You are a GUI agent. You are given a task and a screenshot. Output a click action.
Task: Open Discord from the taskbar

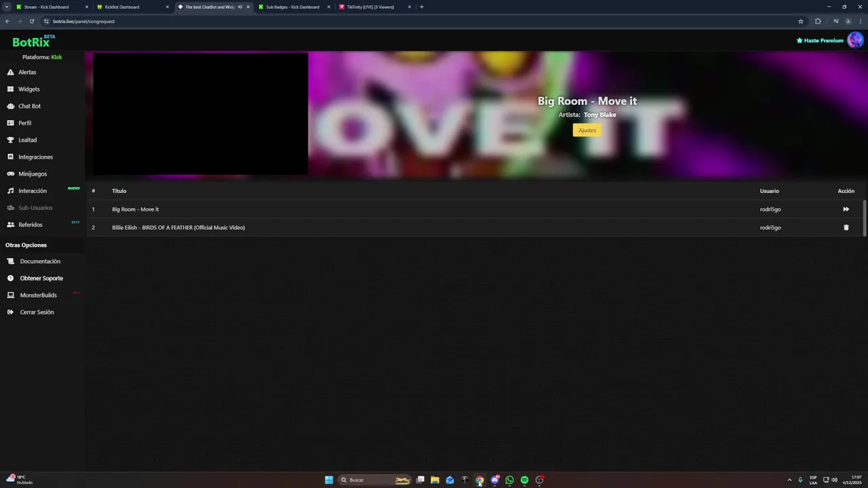[x=494, y=480]
